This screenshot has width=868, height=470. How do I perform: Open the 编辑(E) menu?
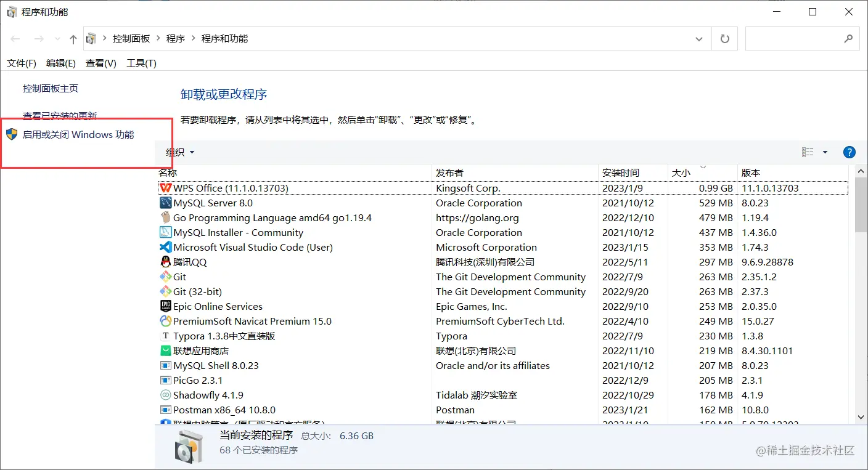pyautogui.click(x=61, y=63)
